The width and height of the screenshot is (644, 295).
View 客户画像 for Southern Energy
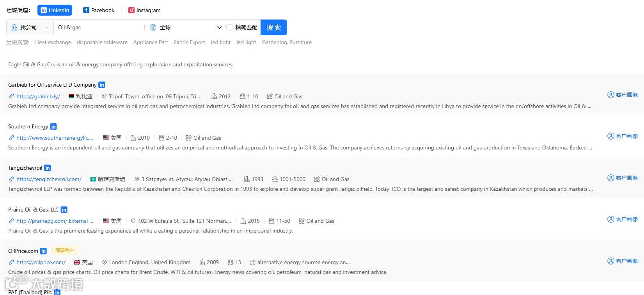click(623, 136)
